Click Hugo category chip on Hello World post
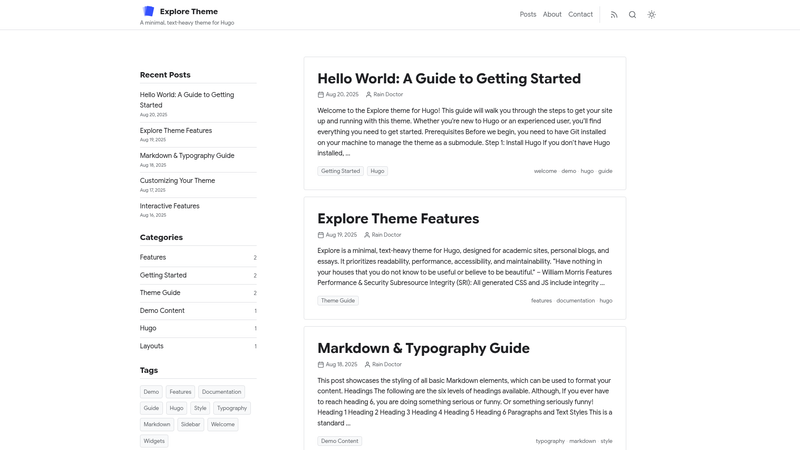The width and height of the screenshot is (800, 450). 377,171
